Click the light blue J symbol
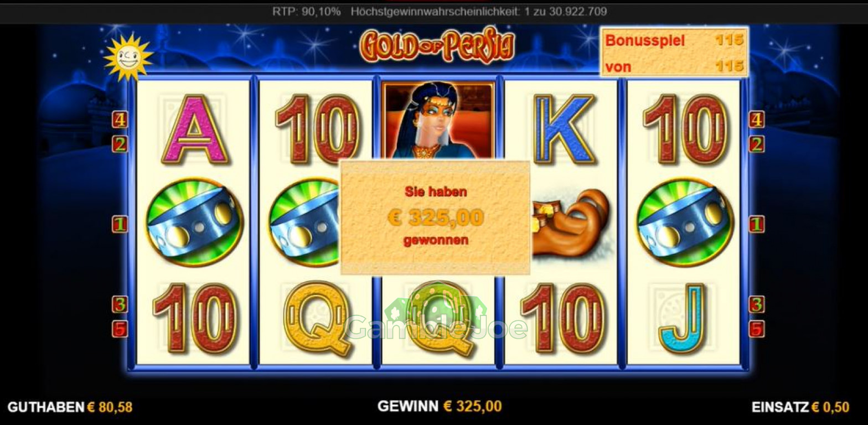Viewport: 868px width, 425px height. [683, 318]
